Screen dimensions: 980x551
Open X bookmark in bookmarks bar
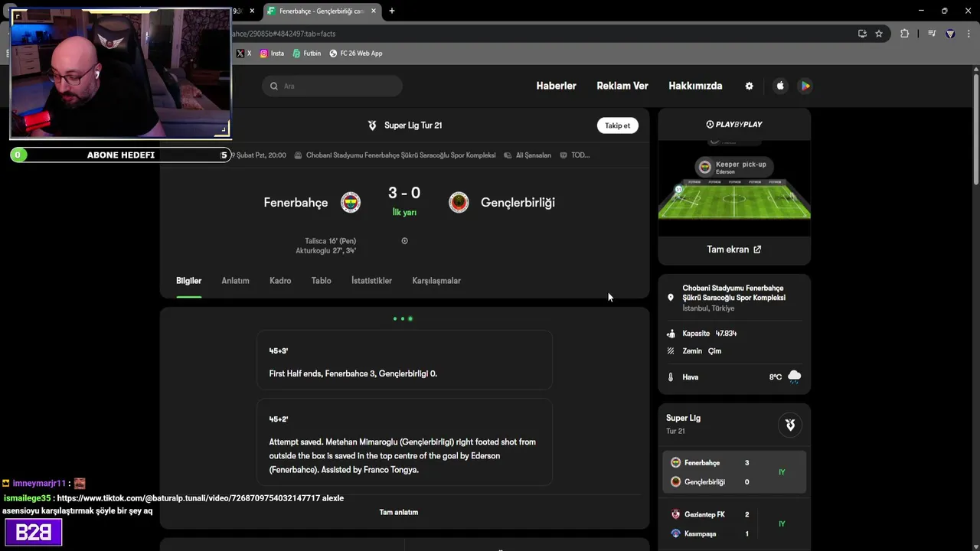[x=243, y=54]
